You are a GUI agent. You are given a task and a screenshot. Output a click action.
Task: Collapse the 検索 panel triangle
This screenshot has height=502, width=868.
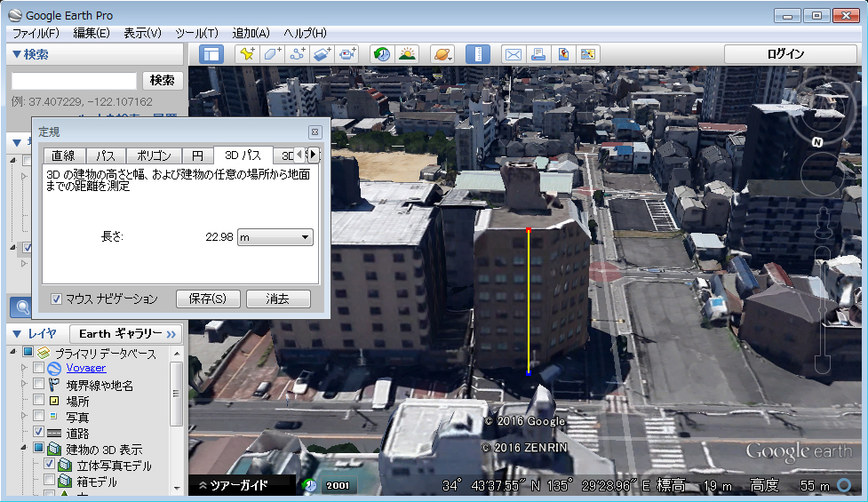(x=17, y=54)
